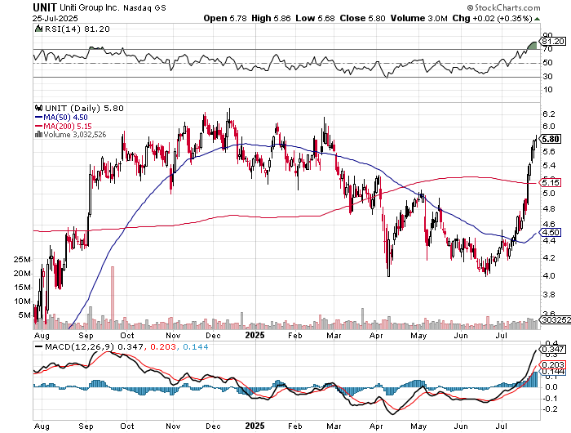Click the Sep label under MACD panel
This screenshot has height=433, width=571.
pyautogui.click(x=86, y=426)
